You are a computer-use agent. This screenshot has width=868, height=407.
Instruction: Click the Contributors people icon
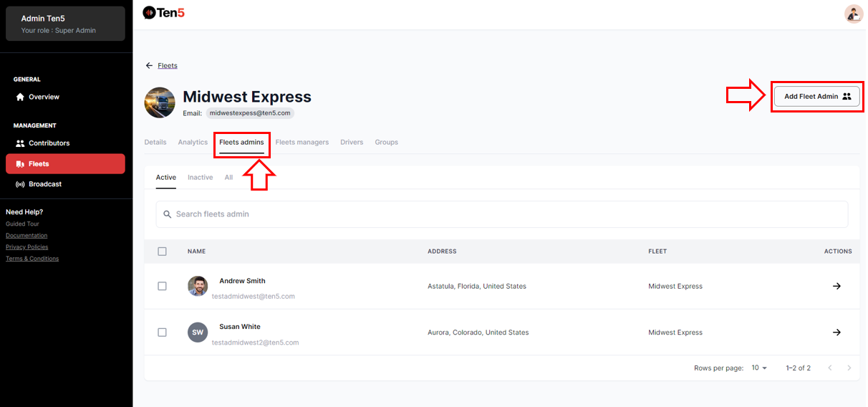(20, 143)
